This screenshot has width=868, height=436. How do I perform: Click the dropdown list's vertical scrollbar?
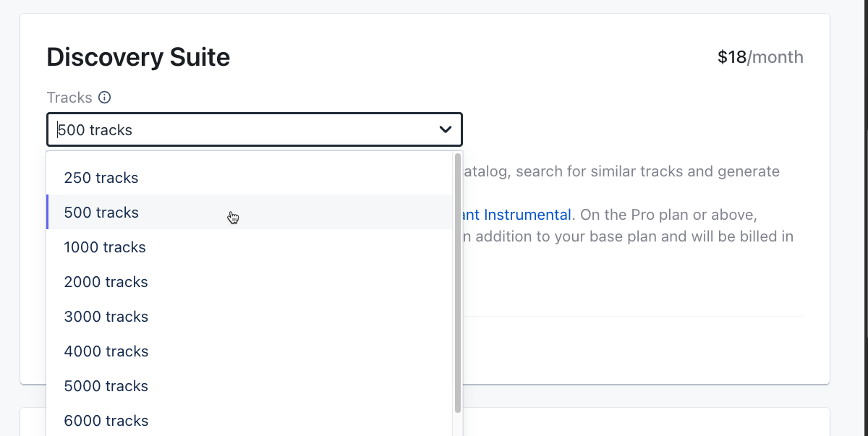tap(458, 282)
